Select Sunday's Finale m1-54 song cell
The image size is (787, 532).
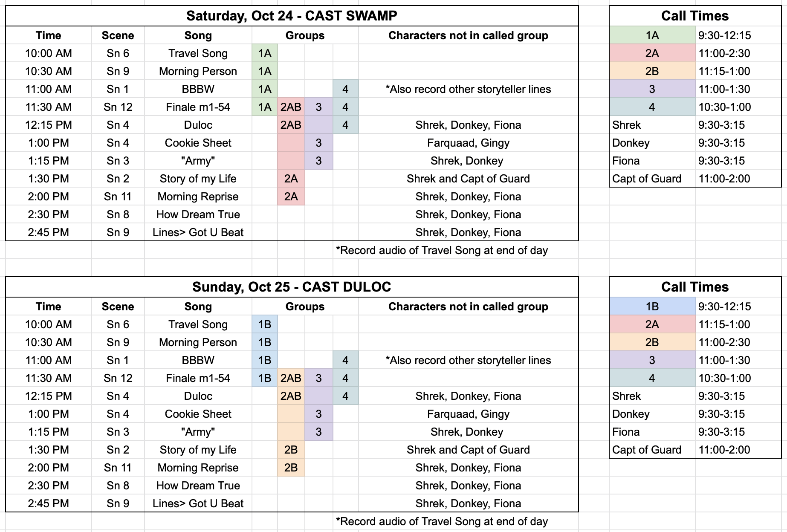(198, 378)
